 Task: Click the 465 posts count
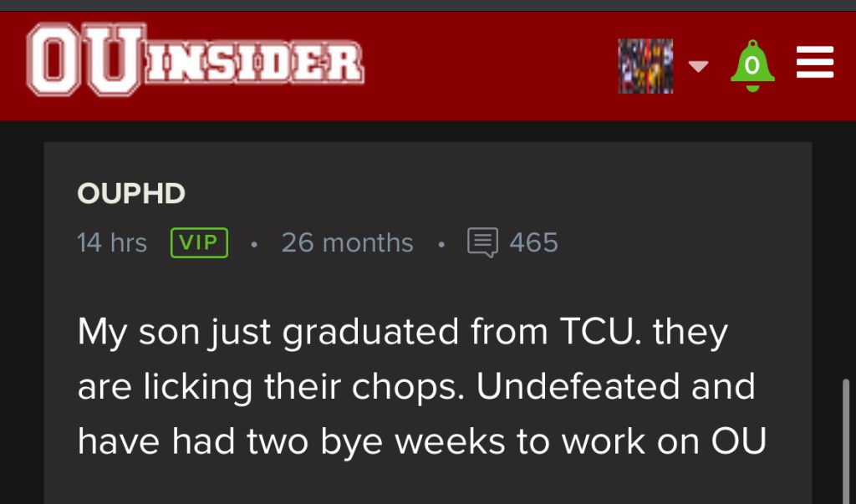pyautogui.click(x=533, y=242)
